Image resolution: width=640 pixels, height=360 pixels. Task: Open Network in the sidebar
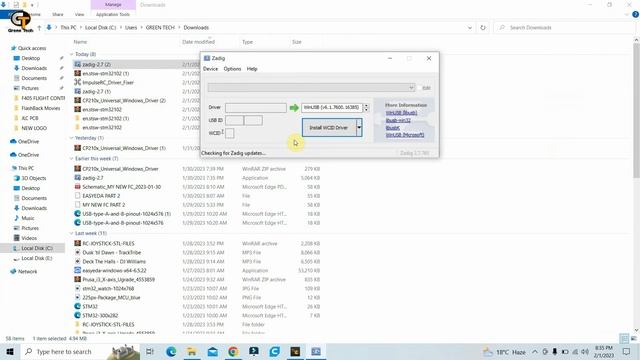pyautogui.click(x=27, y=271)
